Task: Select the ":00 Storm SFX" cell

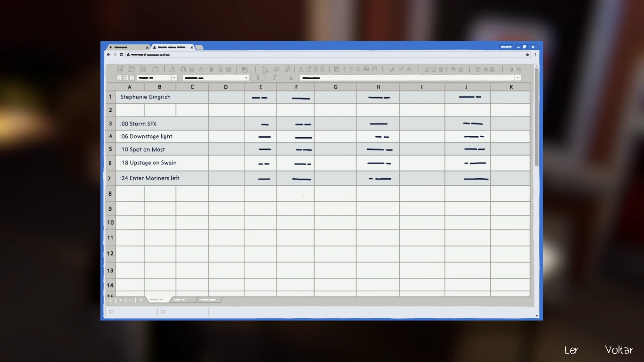Action: click(x=162, y=123)
